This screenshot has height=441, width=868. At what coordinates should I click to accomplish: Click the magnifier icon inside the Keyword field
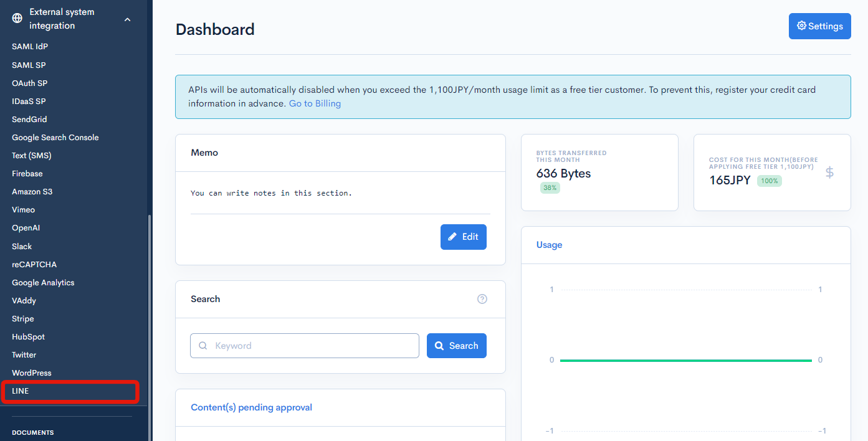[203, 345]
